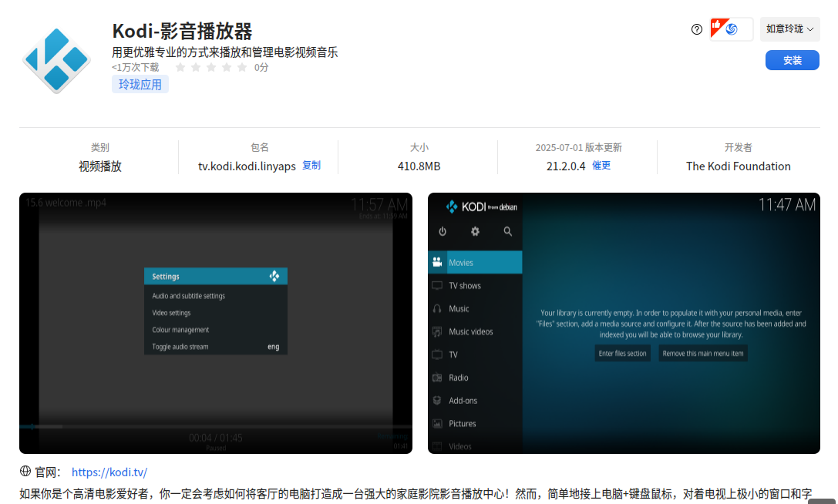Expand the 如意玲珑 dropdown

pyautogui.click(x=789, y=29)
